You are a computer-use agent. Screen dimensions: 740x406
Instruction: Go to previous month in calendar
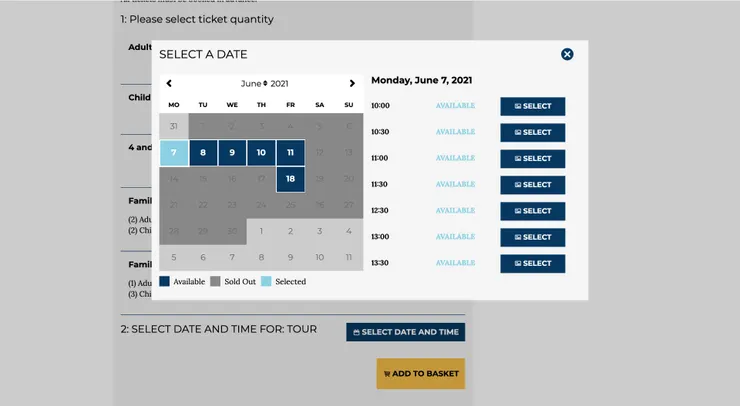[169, 84]
